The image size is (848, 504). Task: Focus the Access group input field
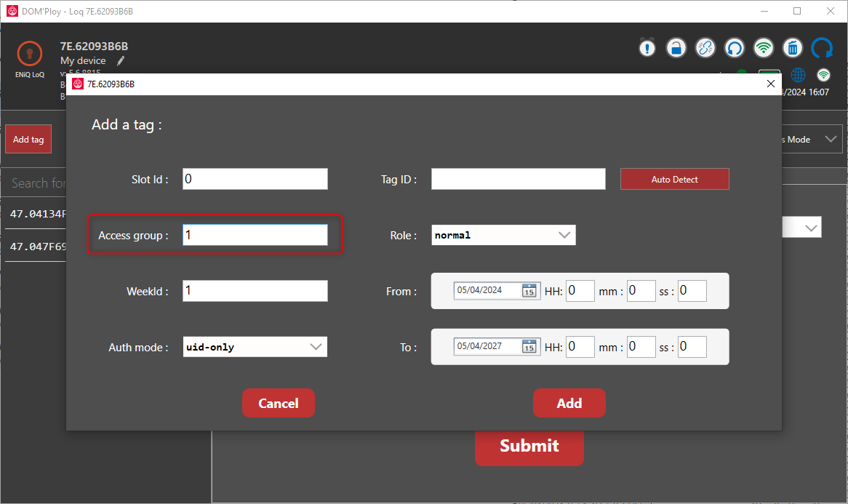pyautogui.click(x=255, y=235)
